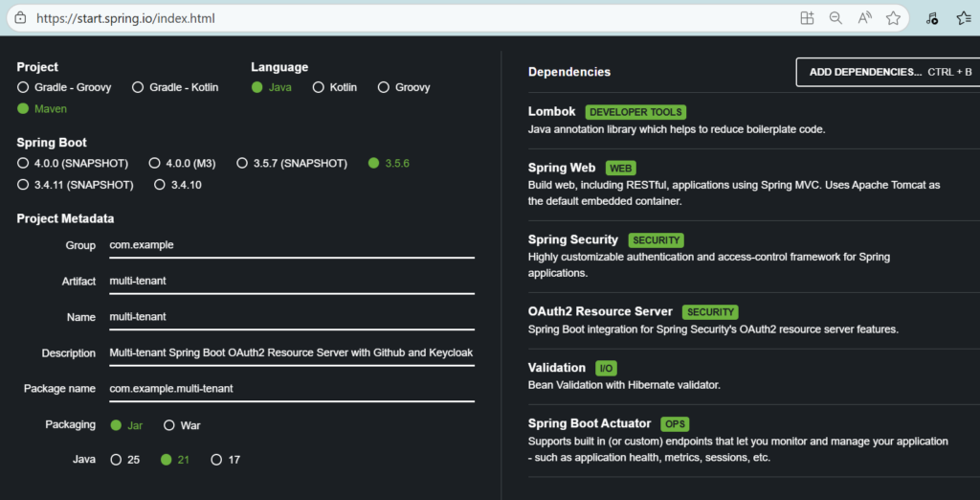Pick Java version 25

tap(125, 460)
